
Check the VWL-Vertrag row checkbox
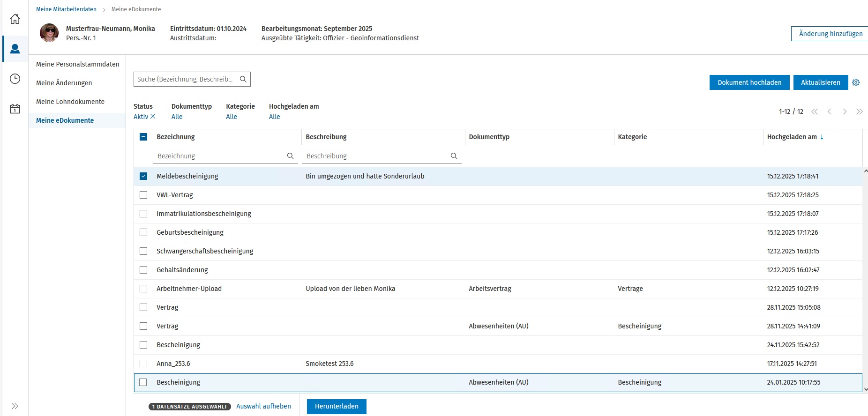pos(143,195)
